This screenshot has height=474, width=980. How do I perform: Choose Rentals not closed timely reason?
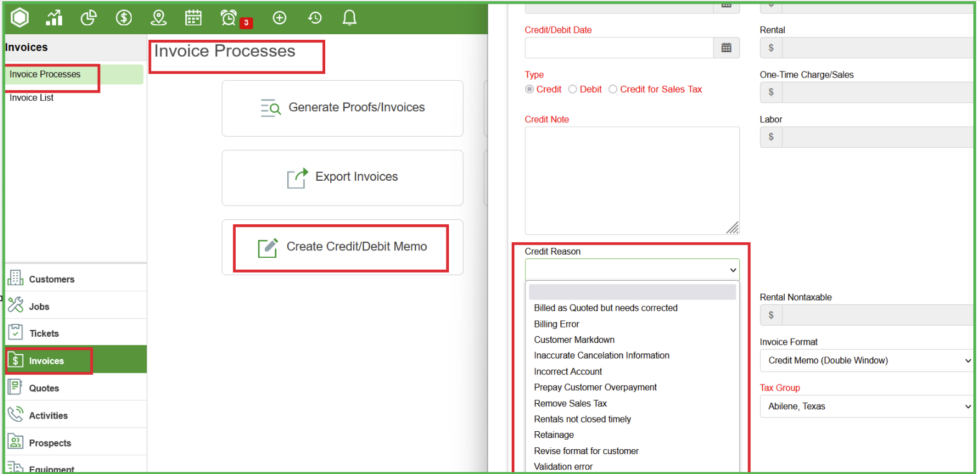tap(582, 419)
